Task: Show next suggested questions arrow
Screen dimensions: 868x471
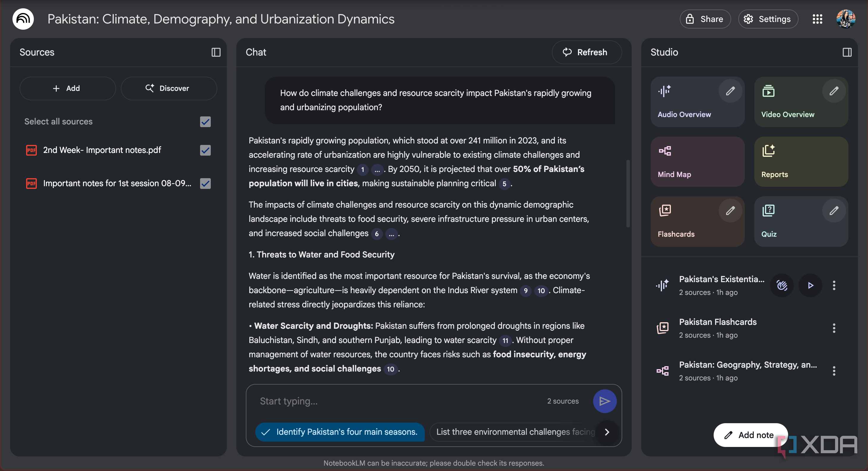Action: [607, 432]
